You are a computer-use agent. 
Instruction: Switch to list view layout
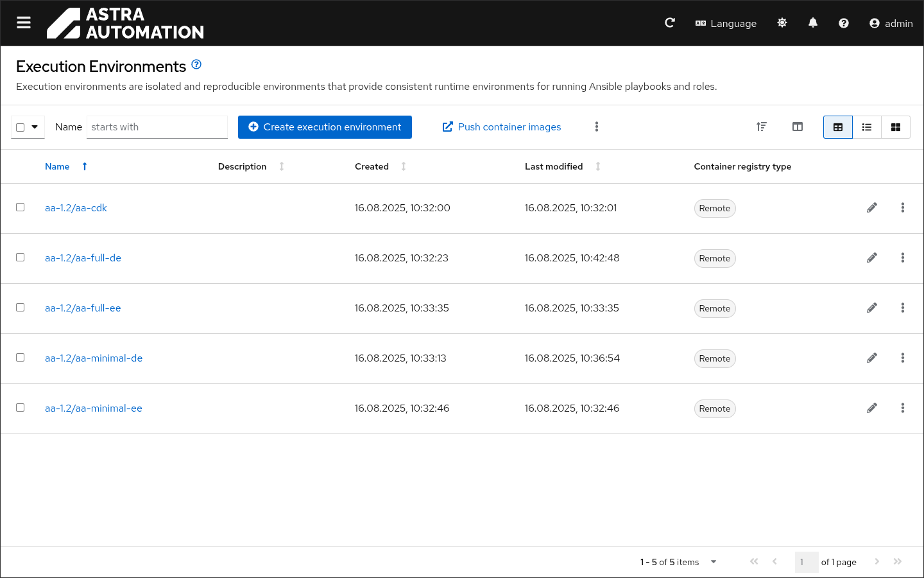(866, 127)
